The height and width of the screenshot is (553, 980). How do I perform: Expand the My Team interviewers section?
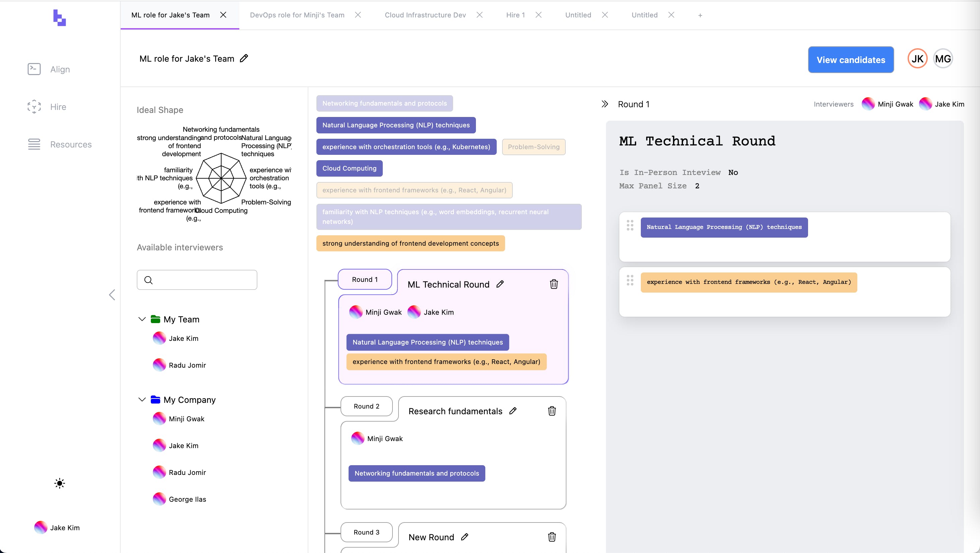[x=142, y=319]
